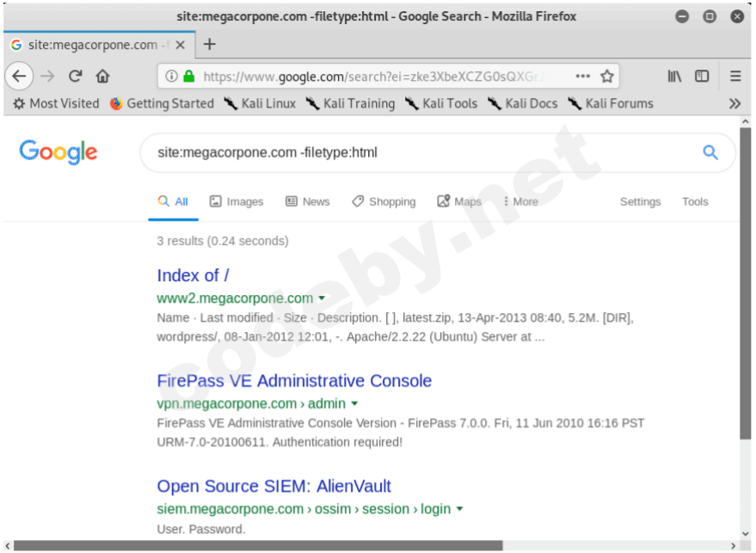Expand dropdown arrow beside siem.megacorpone.com login
756x553 pixels.
click(459, 509)
